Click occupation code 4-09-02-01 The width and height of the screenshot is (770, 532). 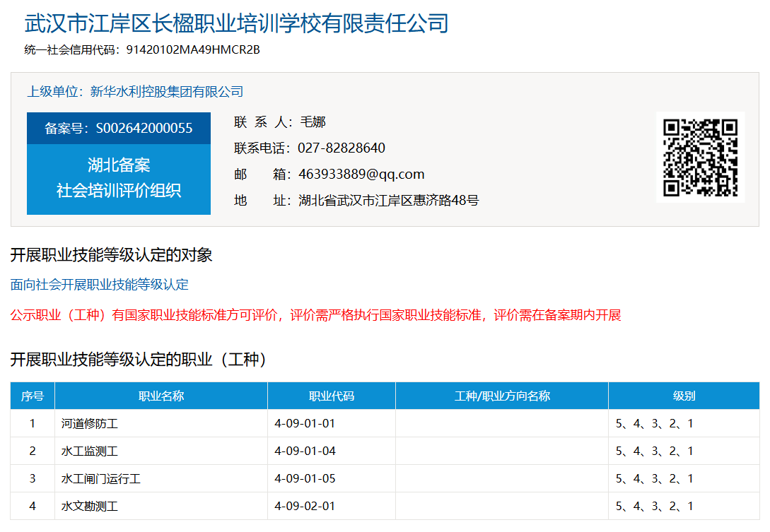[x=305, y=506]
